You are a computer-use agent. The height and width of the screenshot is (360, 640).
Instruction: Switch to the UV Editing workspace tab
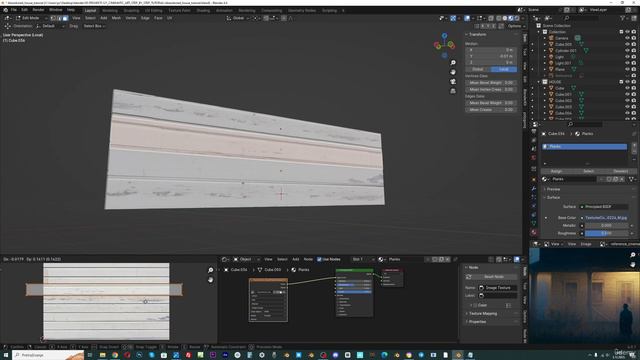click(153, 10)
